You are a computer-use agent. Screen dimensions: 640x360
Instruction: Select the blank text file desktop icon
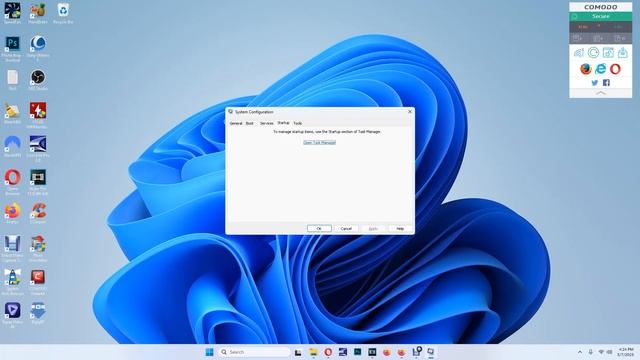12,80
